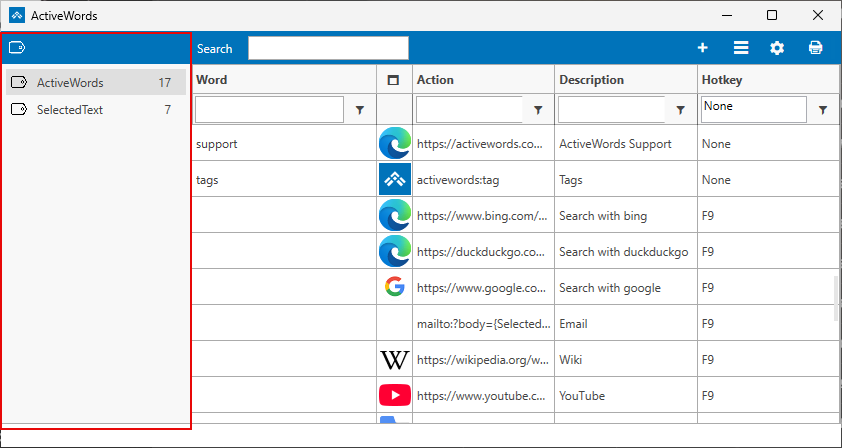This screenshot has height=448, width=842.
Task: Click the vertical scrollbar thumb
Action: pos(836,298)
